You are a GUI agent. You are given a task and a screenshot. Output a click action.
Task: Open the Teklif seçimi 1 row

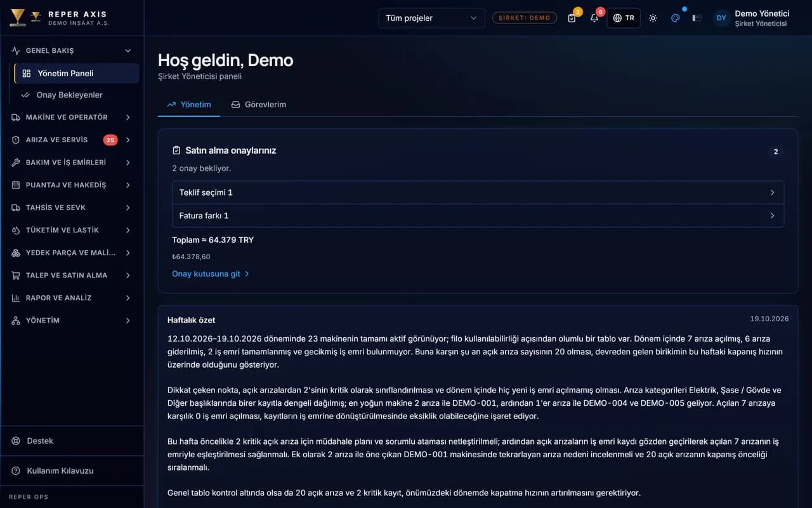(478, 192)
